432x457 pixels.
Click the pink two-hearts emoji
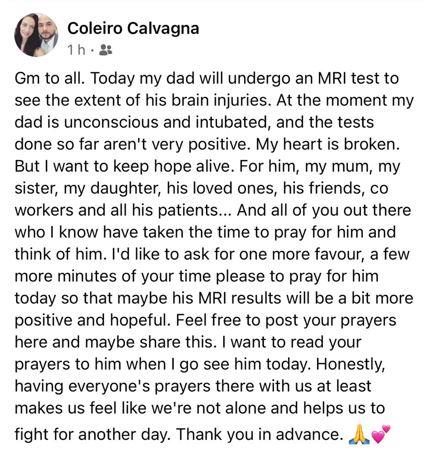tap(380, 434)
